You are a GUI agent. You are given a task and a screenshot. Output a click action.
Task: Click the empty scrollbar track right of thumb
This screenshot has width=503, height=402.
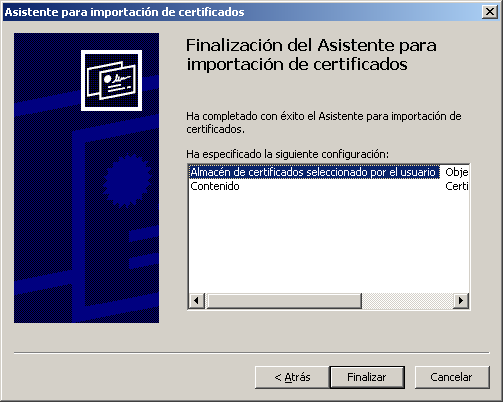(x=408, y=301)
